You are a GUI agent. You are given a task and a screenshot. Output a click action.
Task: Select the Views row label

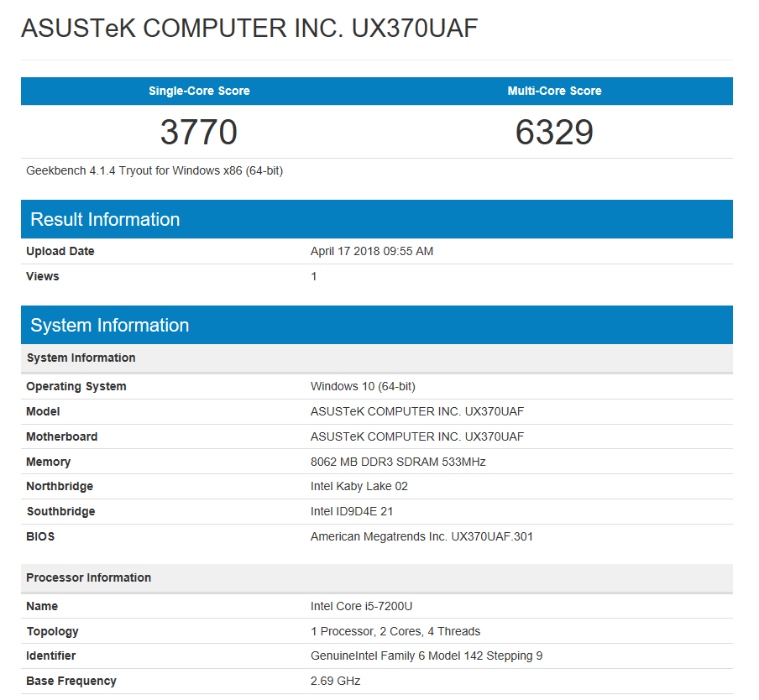click(x=43, y=277)
